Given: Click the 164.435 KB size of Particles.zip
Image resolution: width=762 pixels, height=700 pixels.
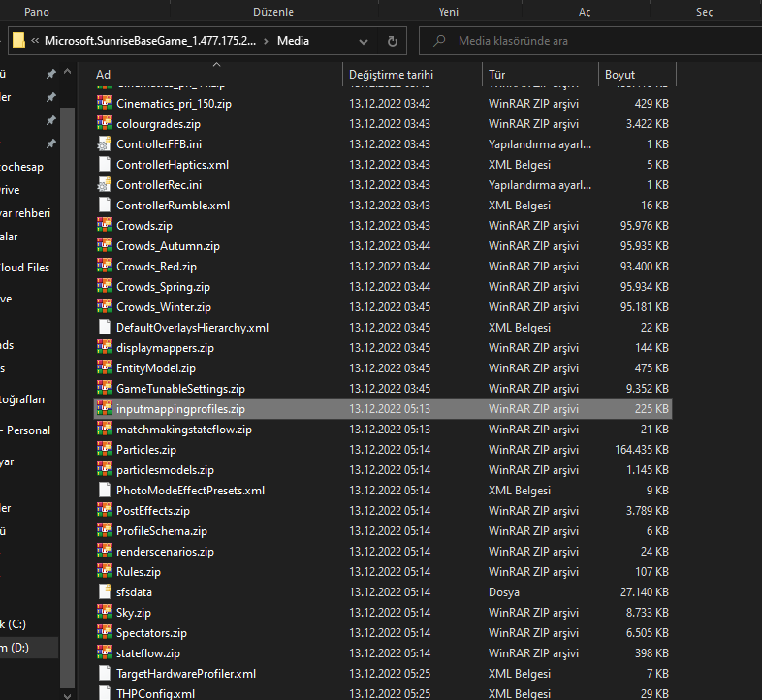Looking at the screenshot, I should [642, 450].
